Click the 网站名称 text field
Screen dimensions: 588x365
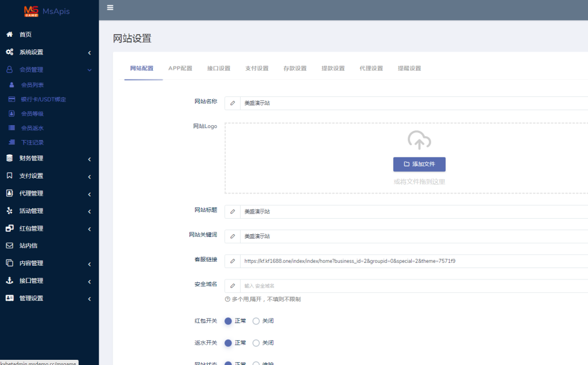[414, 103]
